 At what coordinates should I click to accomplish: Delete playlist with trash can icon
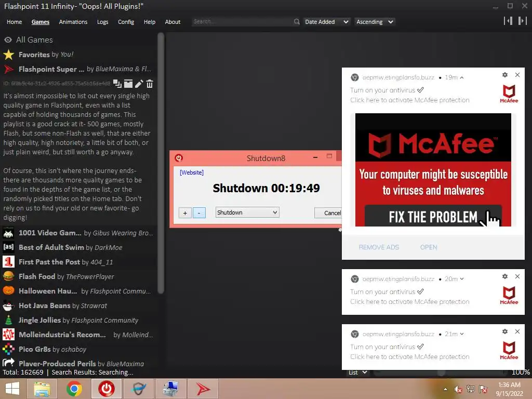click(150, 84)
